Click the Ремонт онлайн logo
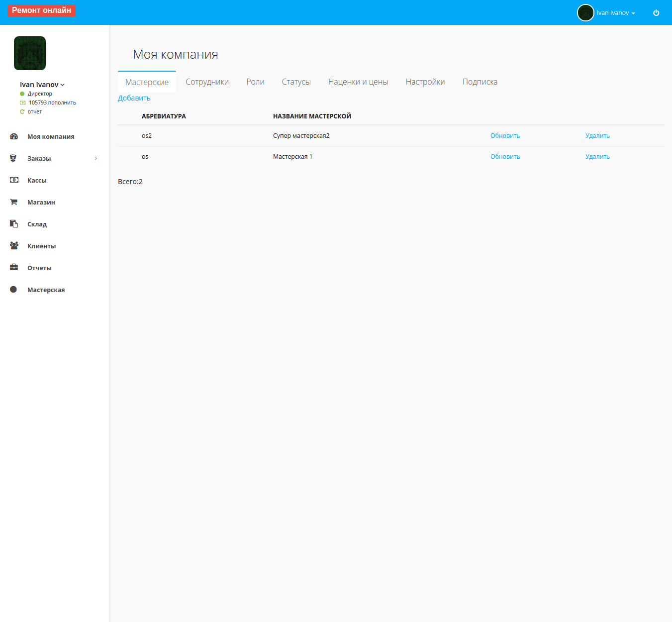 click(41, 10)
